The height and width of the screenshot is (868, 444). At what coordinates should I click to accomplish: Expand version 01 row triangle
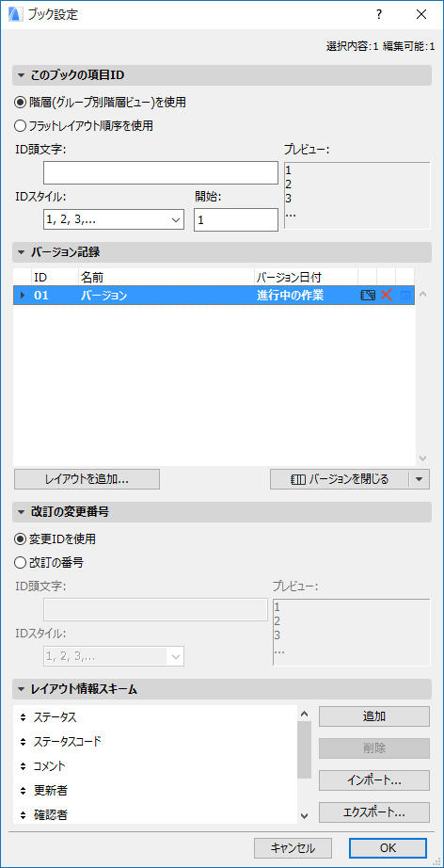click(23, 296)
